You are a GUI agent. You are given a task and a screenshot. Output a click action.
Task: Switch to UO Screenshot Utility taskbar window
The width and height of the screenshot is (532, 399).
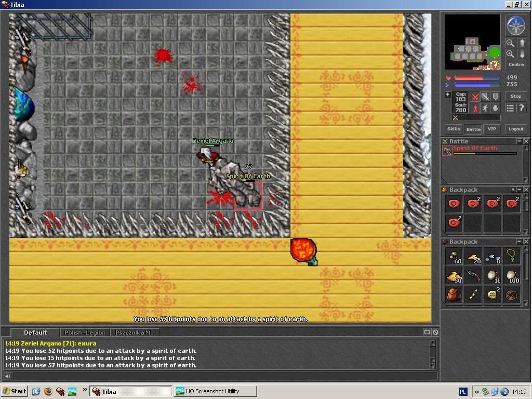216,391
